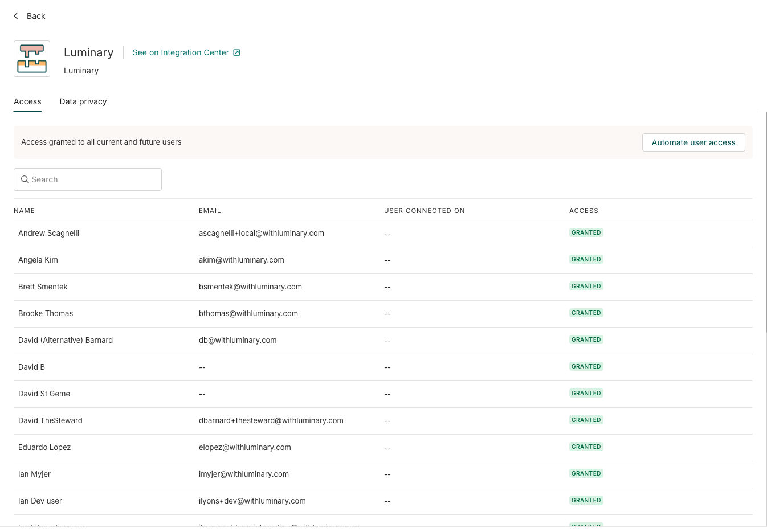This screenshot has height=532, width=767.
Task: Click 'Access granted to all current and future users'
Action: [x=101, y=142]
